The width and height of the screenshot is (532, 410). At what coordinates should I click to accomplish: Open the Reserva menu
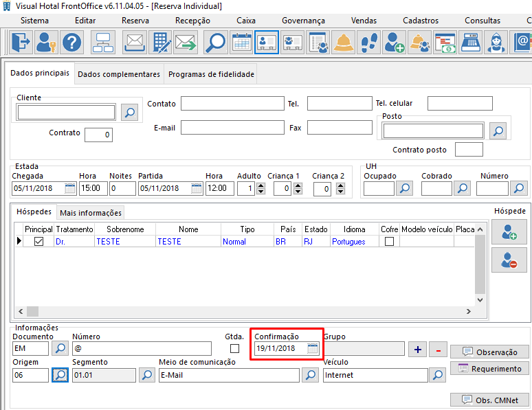pyautogui.click(x=135, y=21)
